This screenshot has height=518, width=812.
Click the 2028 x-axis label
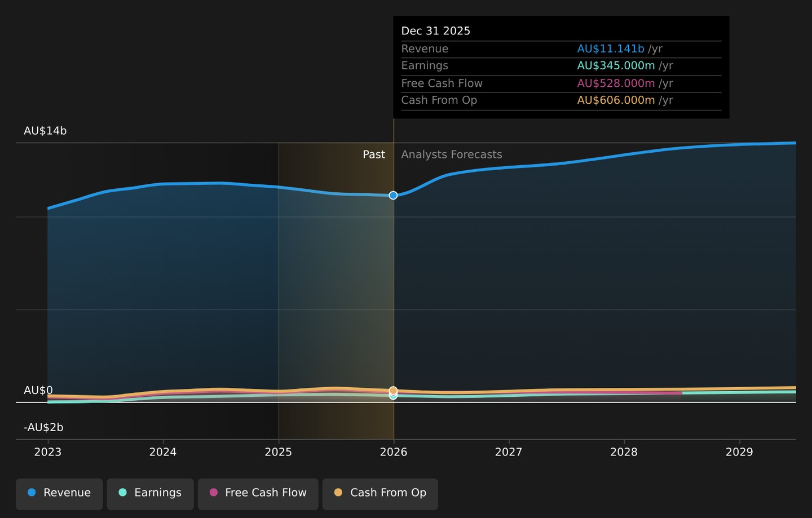pos(624,452)
